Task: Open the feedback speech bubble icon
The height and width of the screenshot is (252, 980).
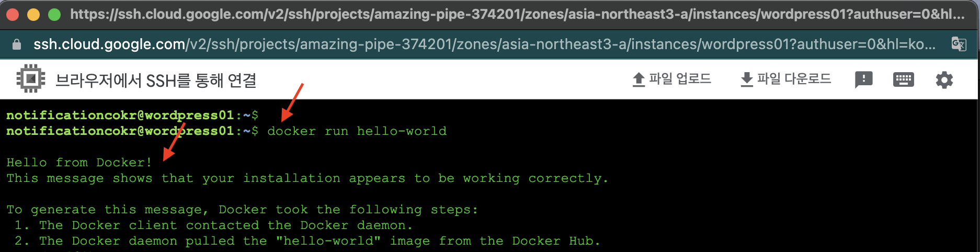Action: pyautogui.click(x=863, y=79)
